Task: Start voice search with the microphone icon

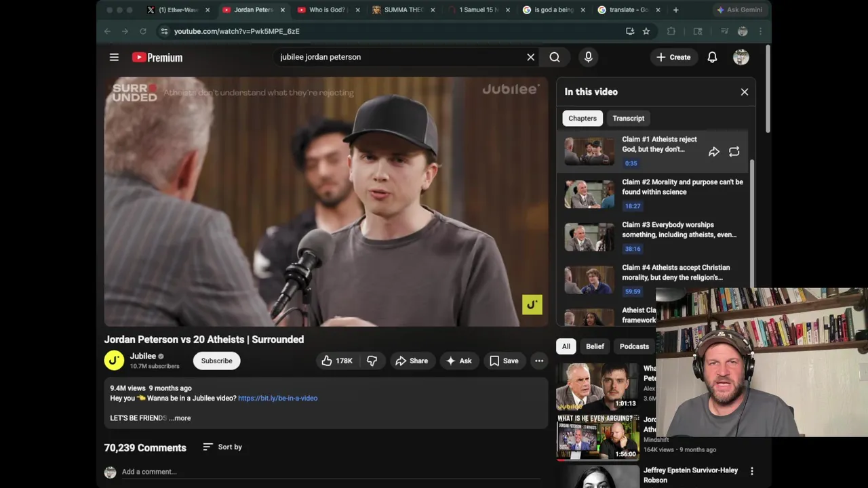Action: [589, 58]
